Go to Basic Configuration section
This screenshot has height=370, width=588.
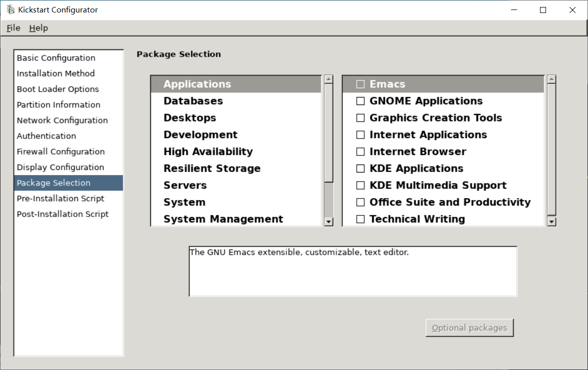(x=68, y=58)
